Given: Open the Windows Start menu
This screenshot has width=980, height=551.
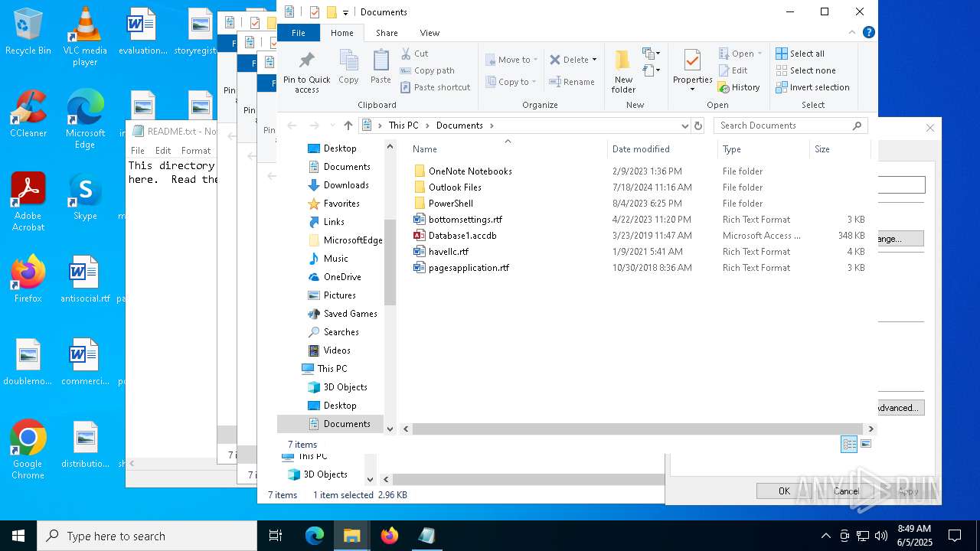Looking at the screenshot, I should coord(18,536).
